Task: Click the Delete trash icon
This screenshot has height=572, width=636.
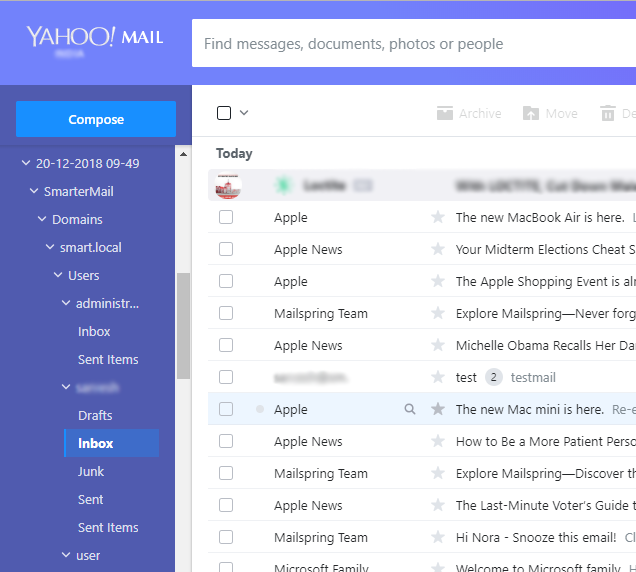Action: (608, 113)
